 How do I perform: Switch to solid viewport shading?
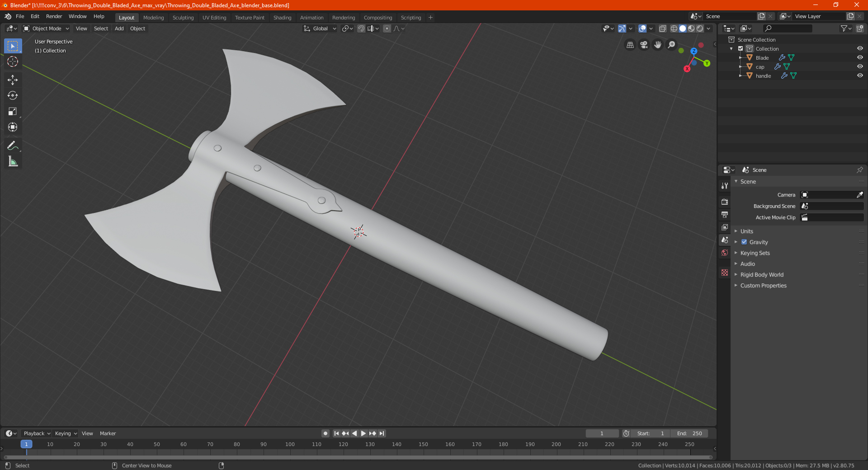[683, 28]
